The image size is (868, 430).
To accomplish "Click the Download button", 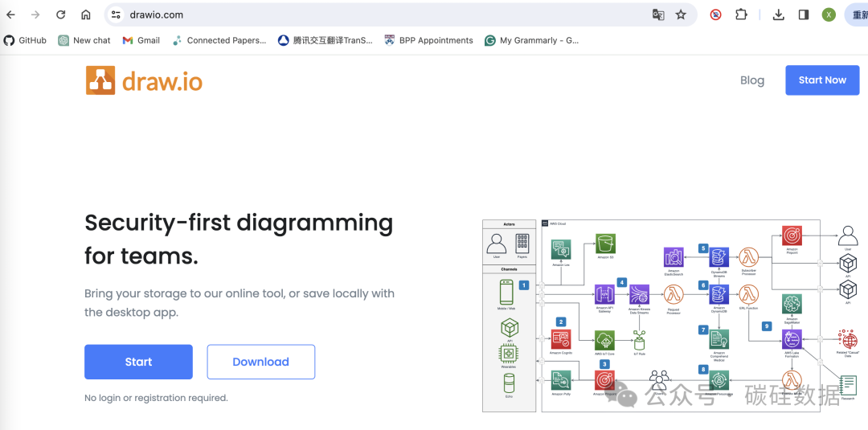I will coord(260,362).
